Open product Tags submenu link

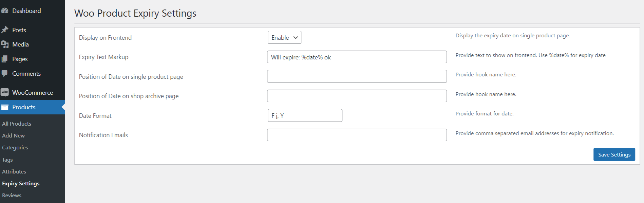coord(7,160)
